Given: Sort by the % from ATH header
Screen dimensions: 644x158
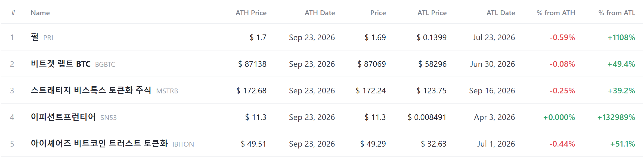Looking at the screenshot, I should tap(556, 13).
